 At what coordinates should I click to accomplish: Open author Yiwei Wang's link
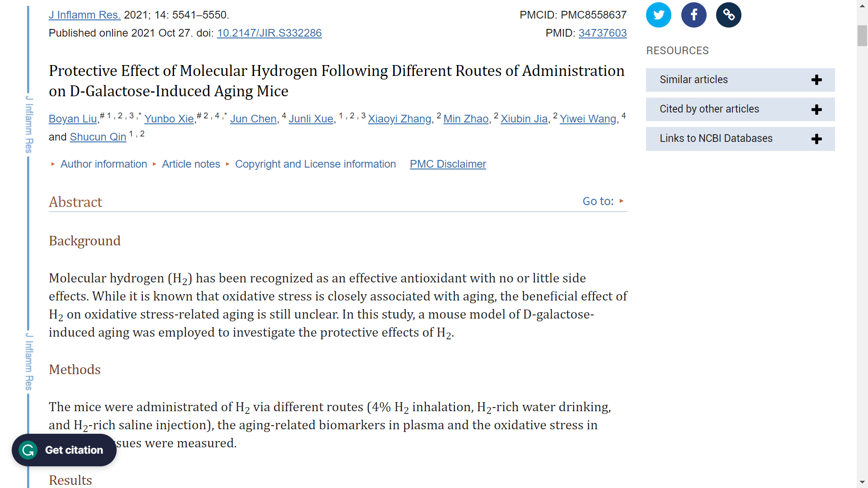pos(588,119)
